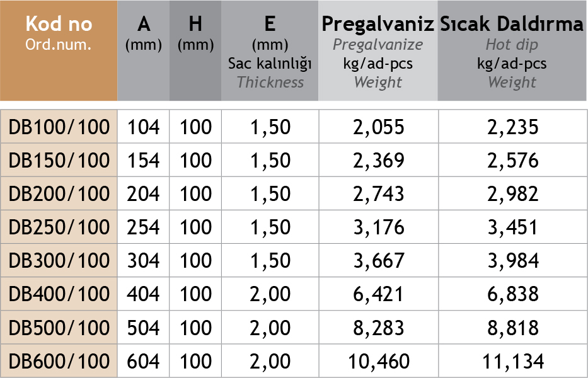Select the 11,134 hot dip weight
The image size is (588, 378).
pos(512,361)
